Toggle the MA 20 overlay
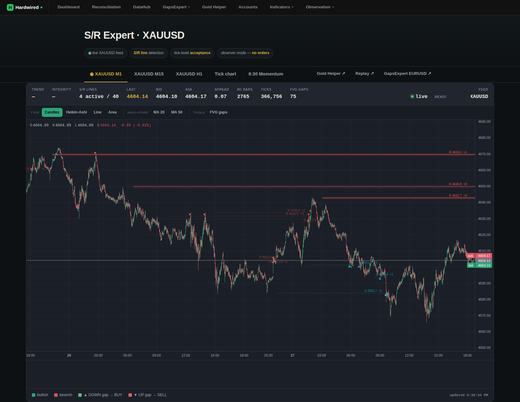This screenshot has width=520, height=402. pyautogui.click(x=159, y=112)
